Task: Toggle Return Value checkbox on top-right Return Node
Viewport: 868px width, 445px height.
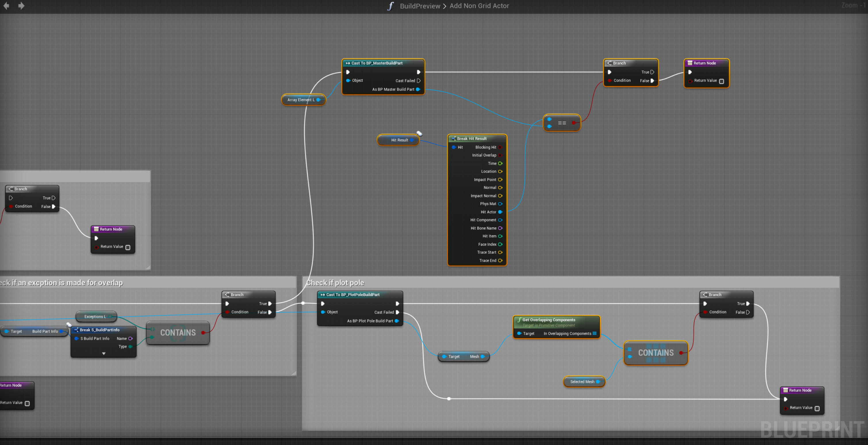Action: (x=721, y=81)
